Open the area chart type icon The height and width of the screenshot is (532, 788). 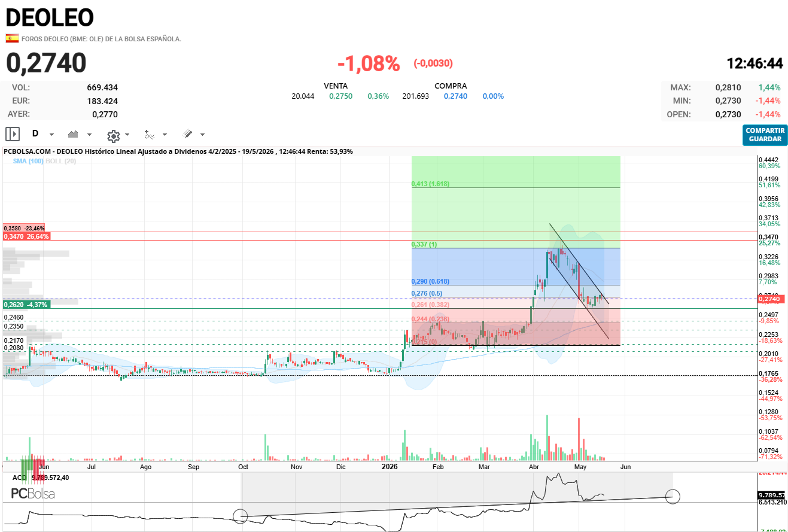pos(74,134)
